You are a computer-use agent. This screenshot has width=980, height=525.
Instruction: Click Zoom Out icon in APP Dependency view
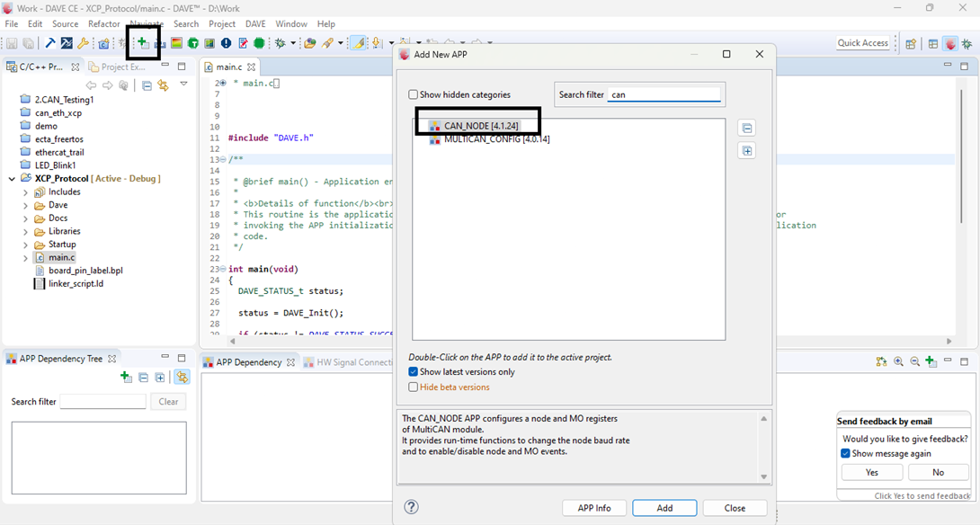click(914, 361)
